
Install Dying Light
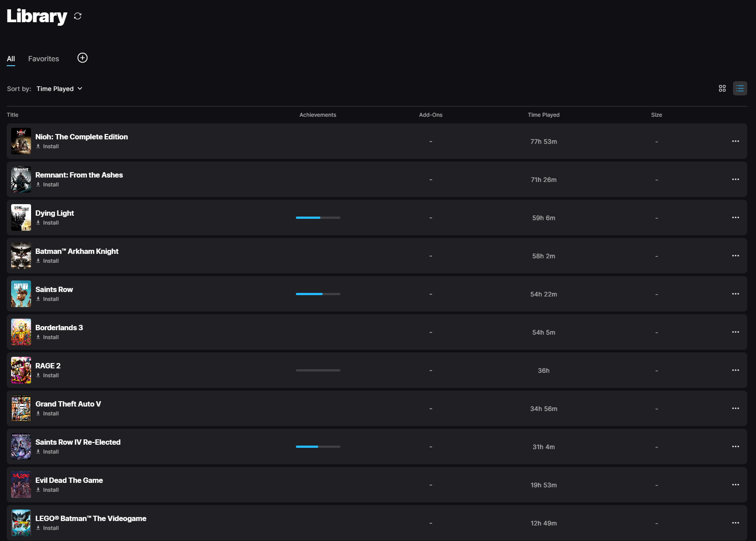[x=47, y=223]
